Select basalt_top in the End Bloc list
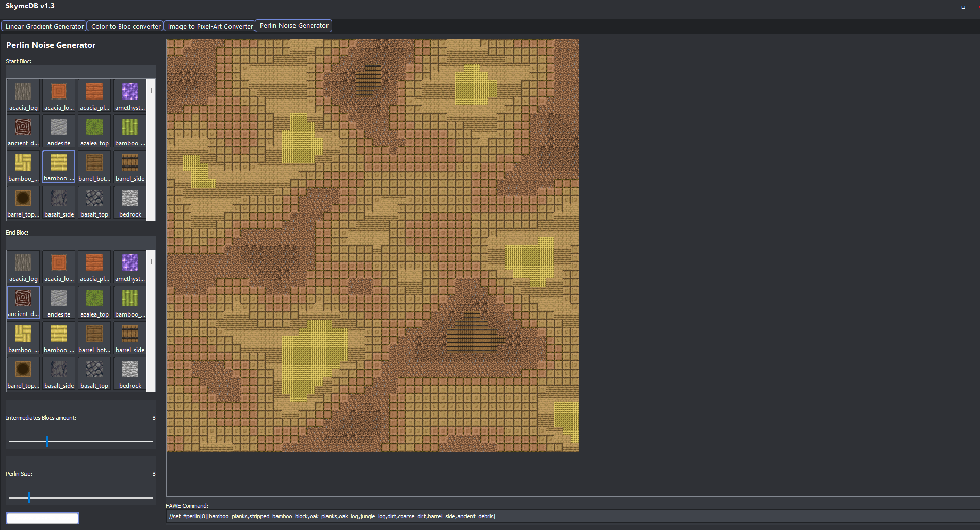 [94, 374]
